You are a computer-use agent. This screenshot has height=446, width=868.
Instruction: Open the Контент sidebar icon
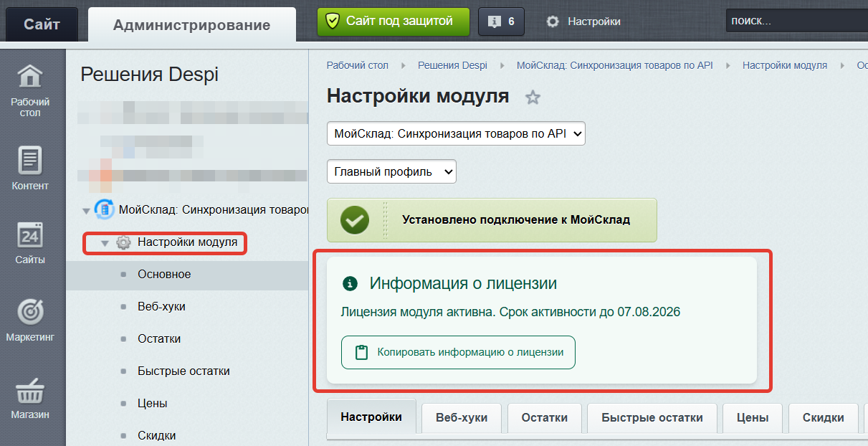coord(30,160)
